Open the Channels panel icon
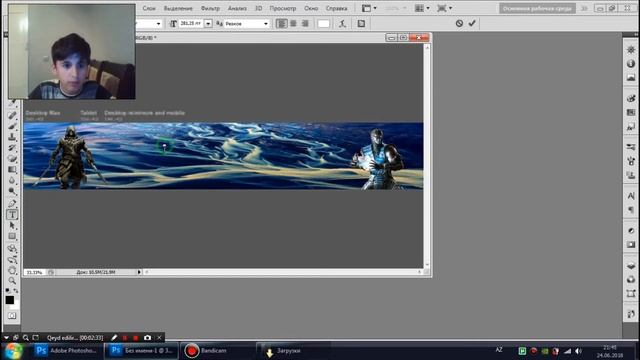 (631, 280)
